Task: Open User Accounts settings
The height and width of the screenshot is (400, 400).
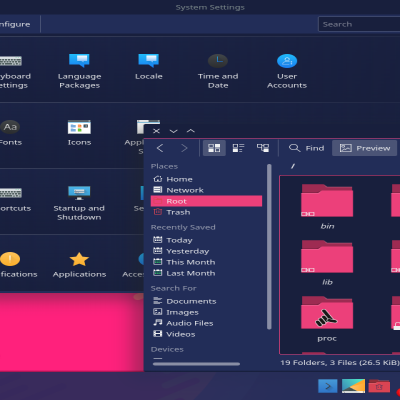Action: tap(287, 71)
